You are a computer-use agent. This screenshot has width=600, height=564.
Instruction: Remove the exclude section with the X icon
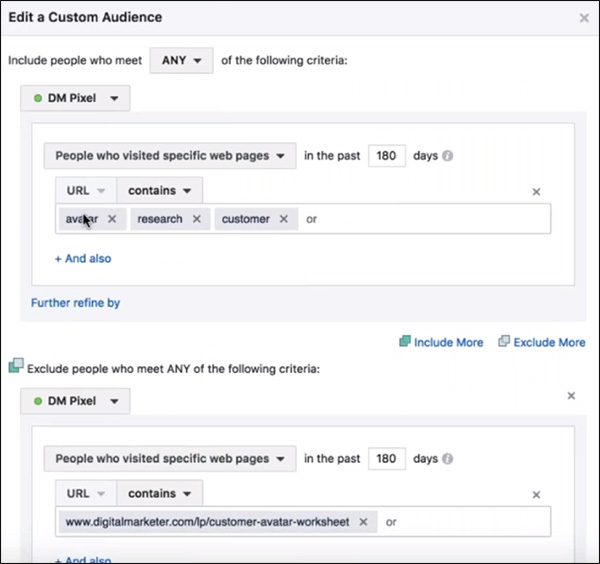[x=571, y=396]
